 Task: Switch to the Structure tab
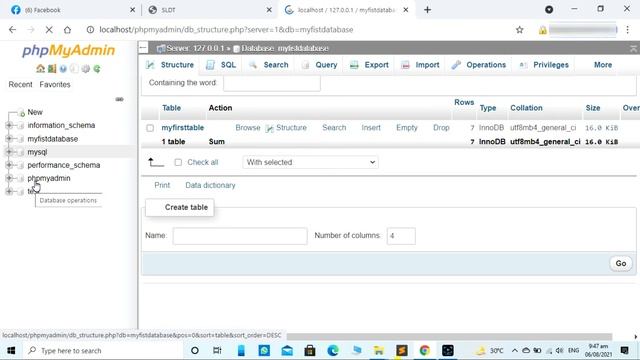tap(171, 65)
